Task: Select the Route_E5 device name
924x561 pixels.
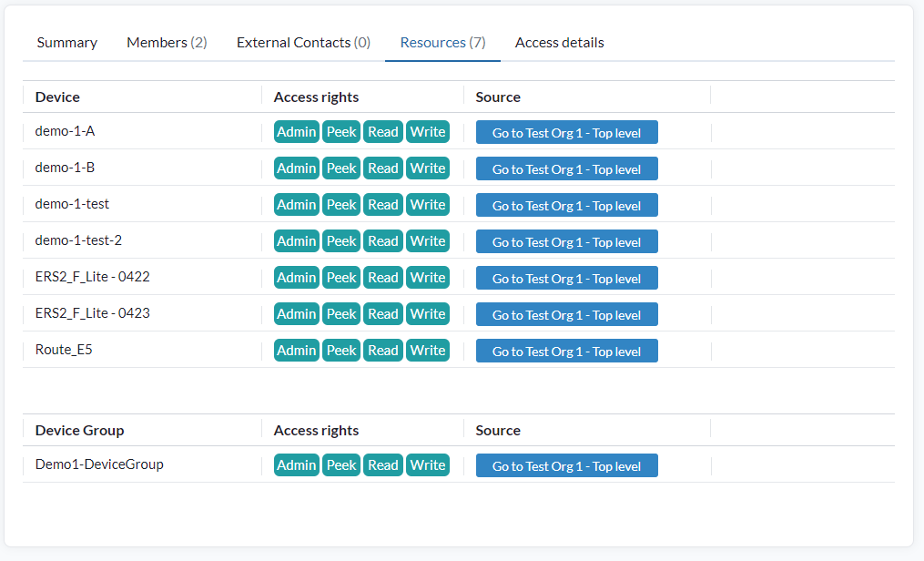Action: (64, 350)
